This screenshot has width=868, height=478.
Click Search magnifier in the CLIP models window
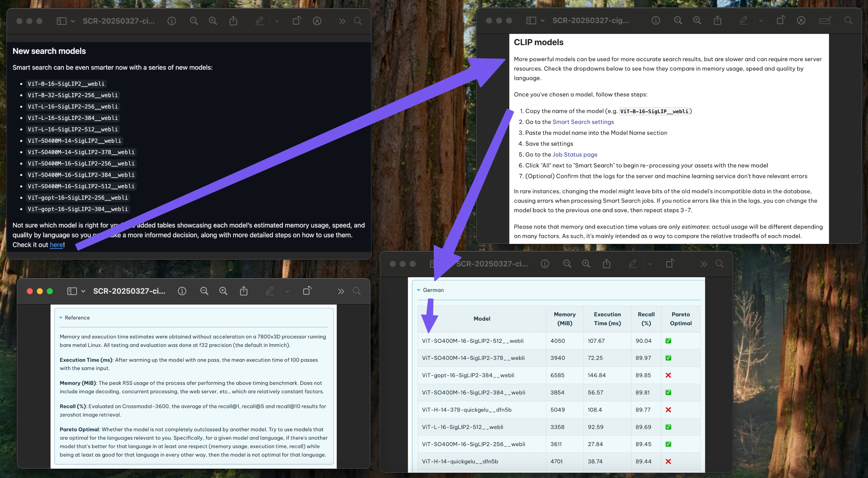[x=848, y=21]
